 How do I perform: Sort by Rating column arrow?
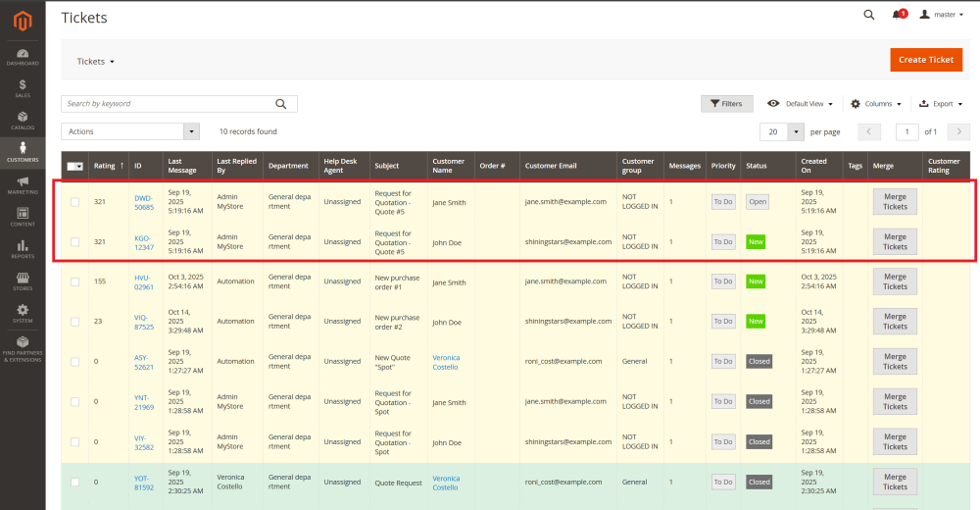coord(122,166)
